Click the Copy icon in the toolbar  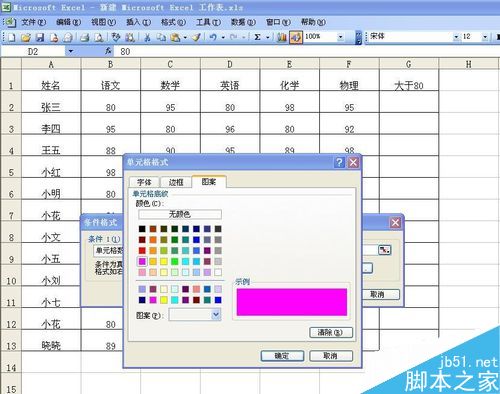(161, 37)
